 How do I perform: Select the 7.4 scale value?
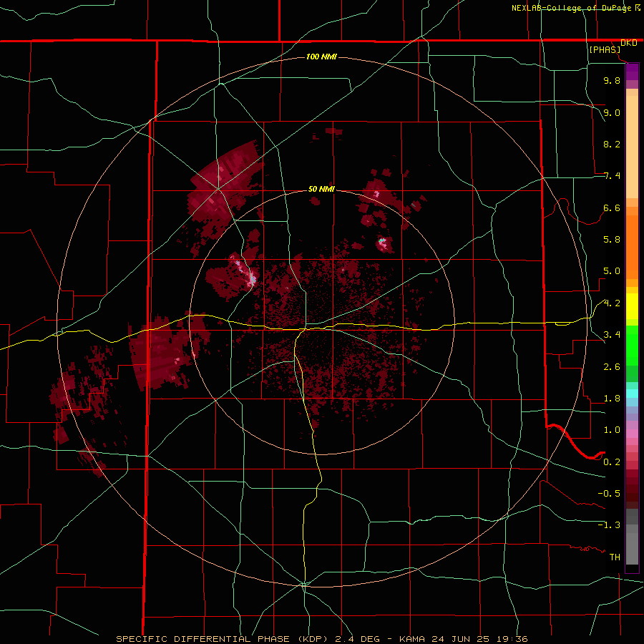tap(612, 176)
